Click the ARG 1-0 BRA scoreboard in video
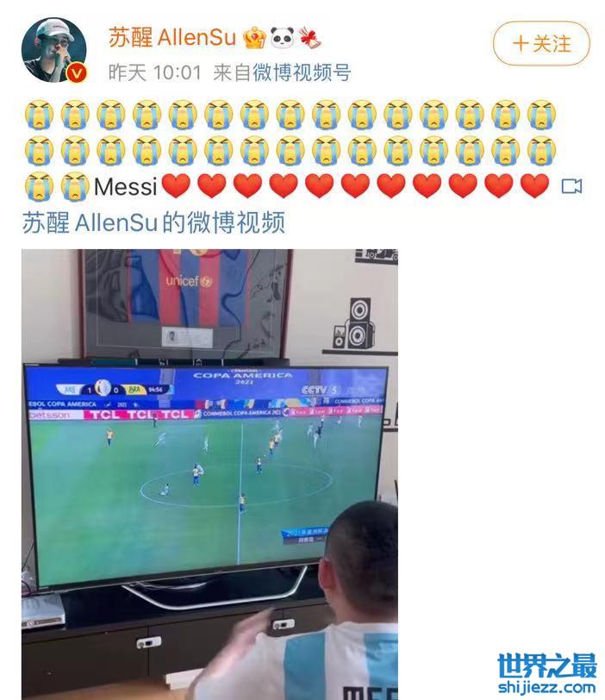Screen dimensions: 605x700 point(114,390)
